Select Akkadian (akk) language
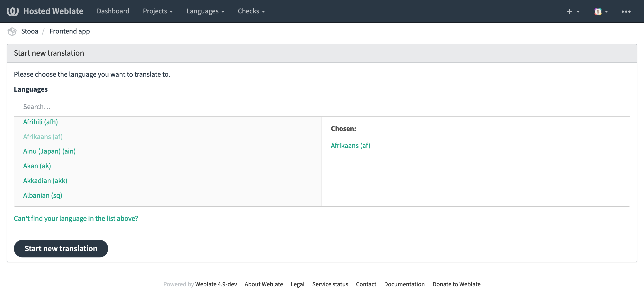This screenshot has width=644, height=299. (x=45, y=181)
